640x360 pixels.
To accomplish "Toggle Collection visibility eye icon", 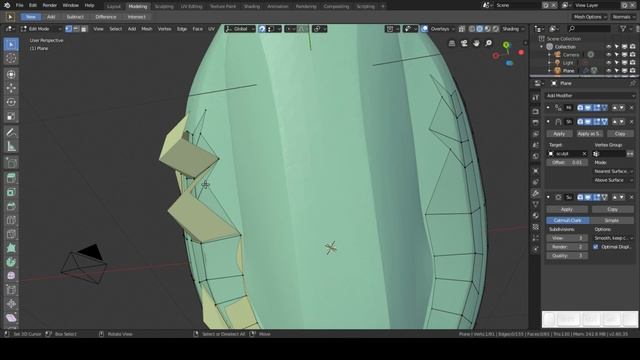I will [609, 47].
